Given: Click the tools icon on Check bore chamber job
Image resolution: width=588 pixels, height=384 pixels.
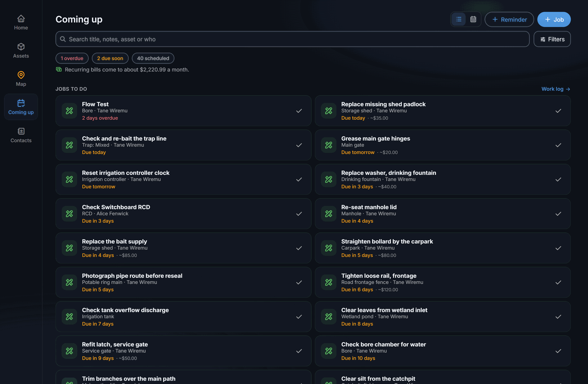Looking at the screenshot, I should 329,351.
